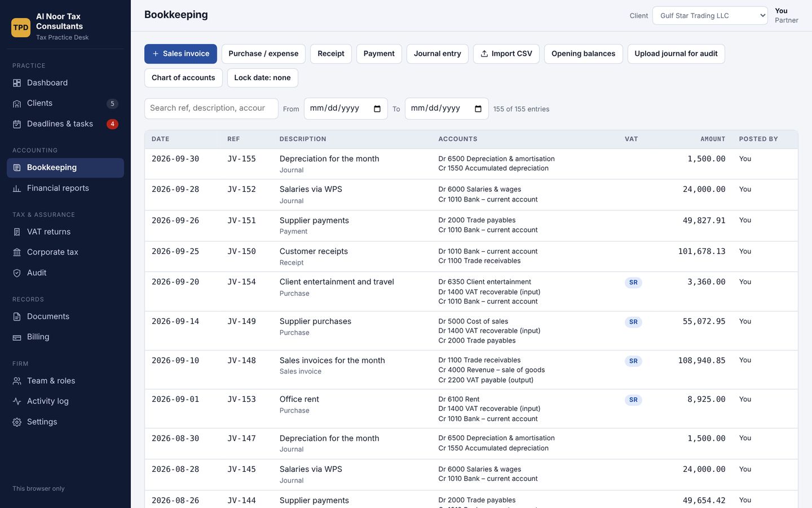Open the To date calendar picker icon
This screenshot has width=812, height=508.
click(478, 109)
